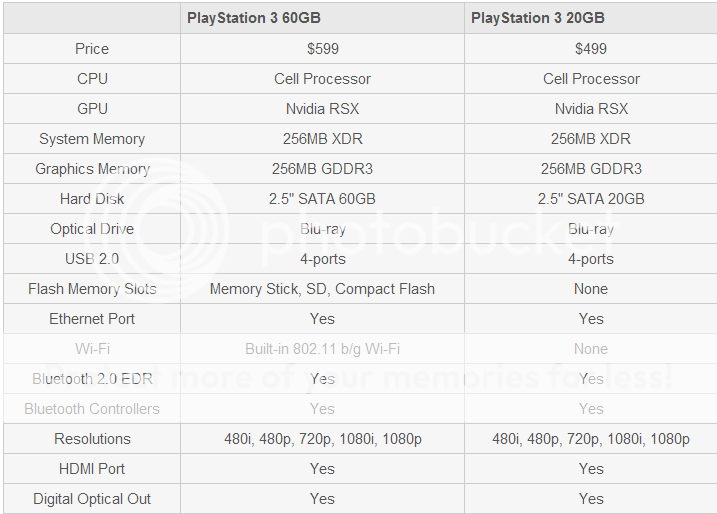Select the CPU row label
Viewport: 717px width, 514px height.
92,79
